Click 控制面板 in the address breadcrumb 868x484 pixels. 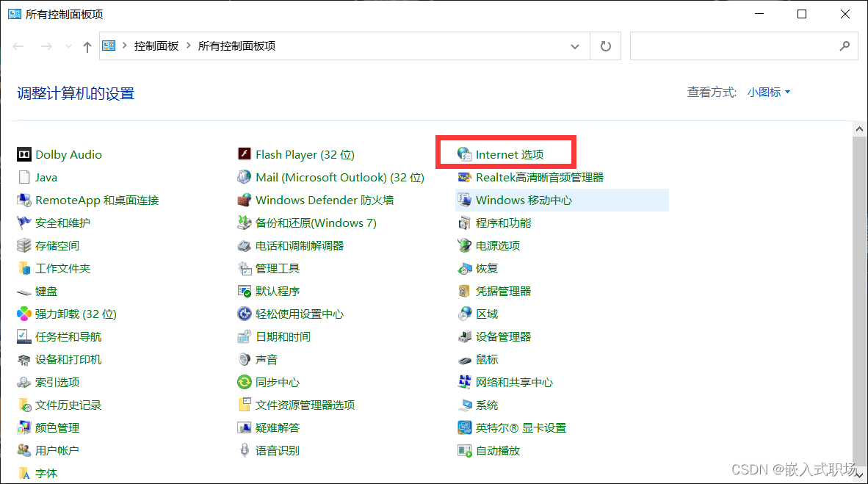(156, 46)
